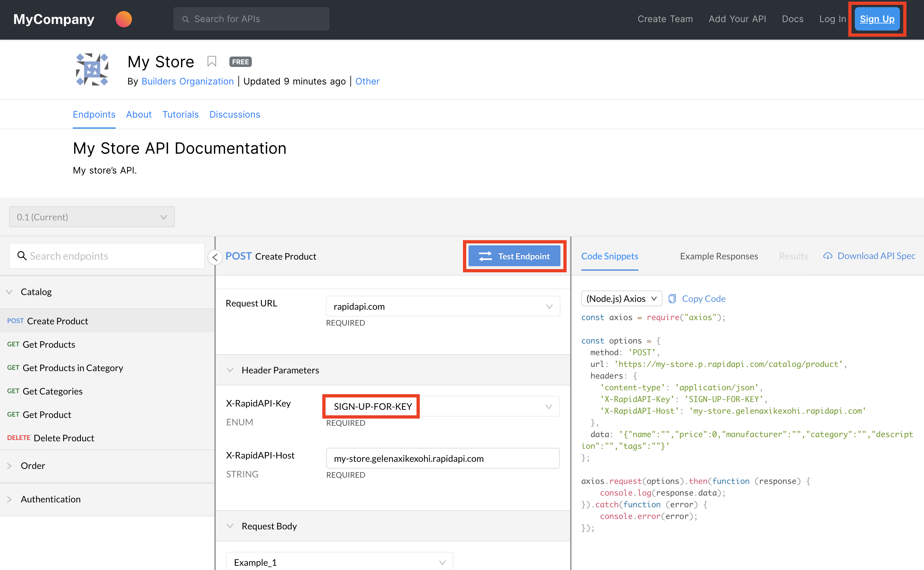Image resolution: width=924 pixels, height=570 pixels.
Task: Focus the Search endpoints field
Action: coord(107,256)
